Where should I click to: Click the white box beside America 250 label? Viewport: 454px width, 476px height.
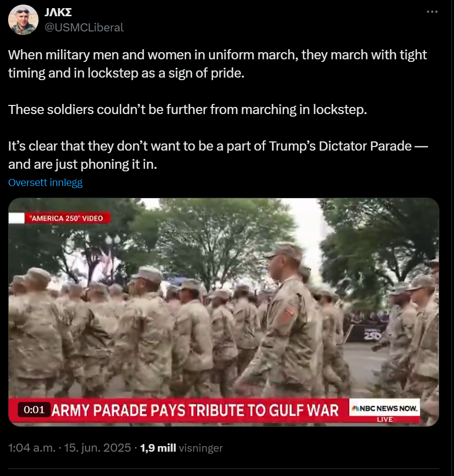point(16,218)
